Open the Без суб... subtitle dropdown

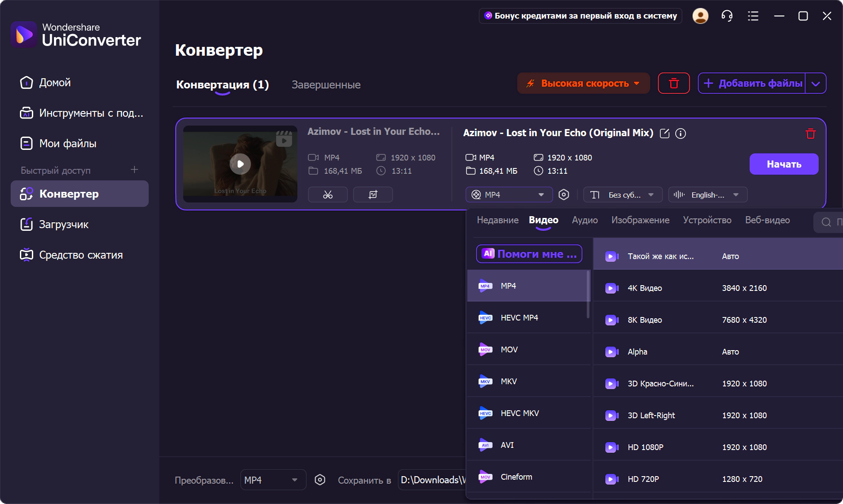(623, 195)
